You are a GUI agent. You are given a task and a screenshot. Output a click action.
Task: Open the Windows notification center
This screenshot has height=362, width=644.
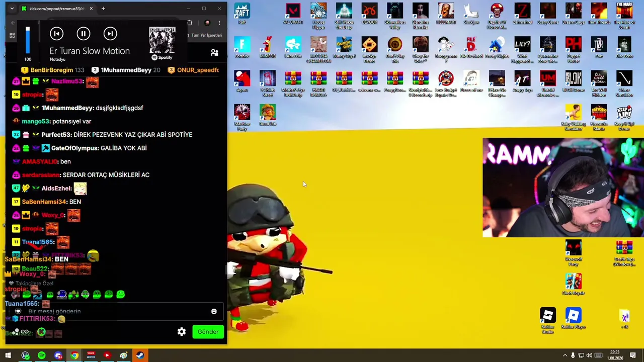pyautogui.click(x=633, y=355)
